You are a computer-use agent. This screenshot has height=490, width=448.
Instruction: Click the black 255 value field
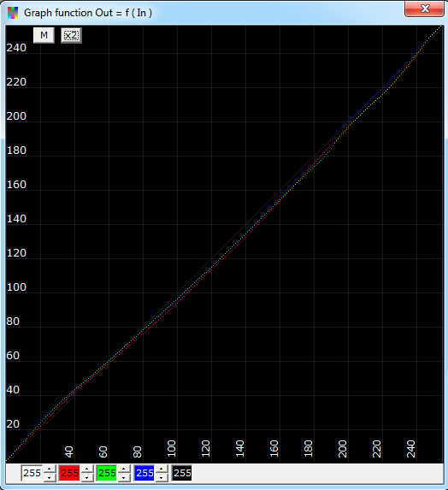pyautogui.click(x=182, y=473)
